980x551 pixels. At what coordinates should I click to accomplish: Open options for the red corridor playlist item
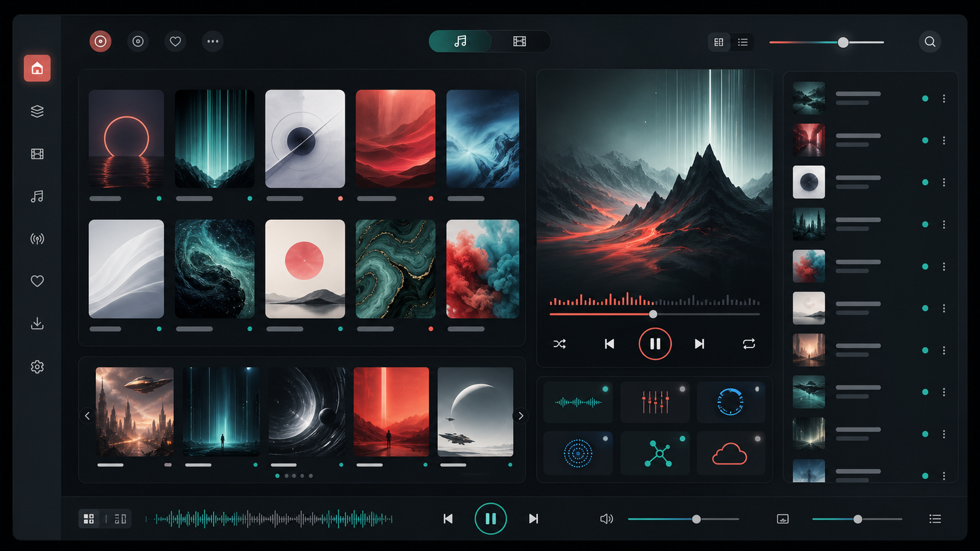coord(944,140)
